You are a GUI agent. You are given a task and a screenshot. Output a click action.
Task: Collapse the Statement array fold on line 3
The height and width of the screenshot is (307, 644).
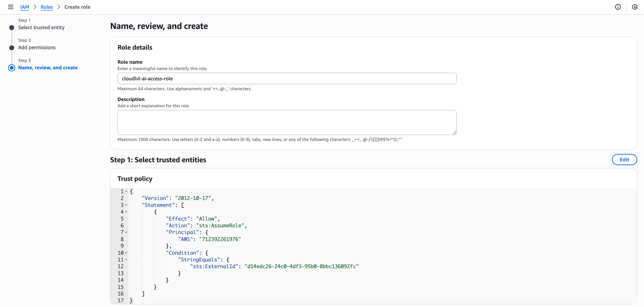[x=126, y=205]
